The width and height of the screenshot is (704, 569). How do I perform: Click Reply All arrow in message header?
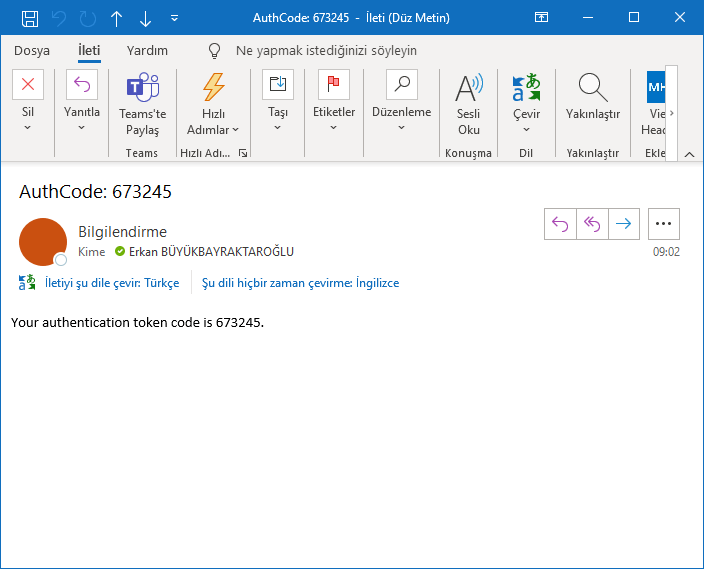click(x=592, y=224)
